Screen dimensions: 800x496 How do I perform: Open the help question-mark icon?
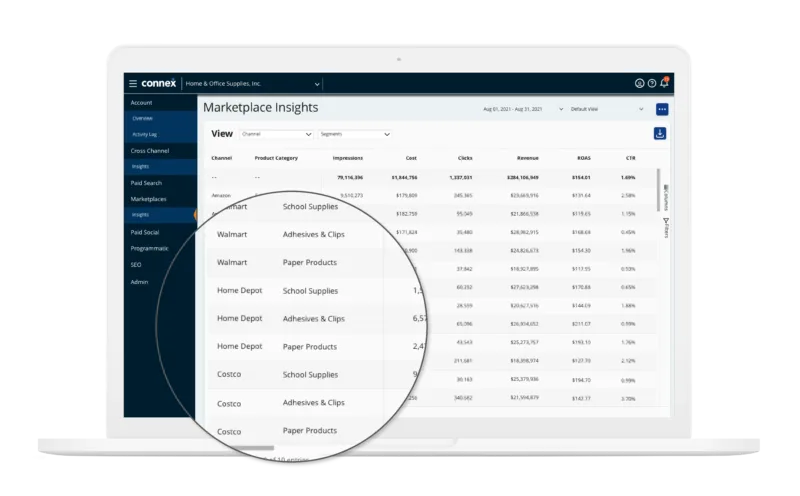(x=652, y=83)
